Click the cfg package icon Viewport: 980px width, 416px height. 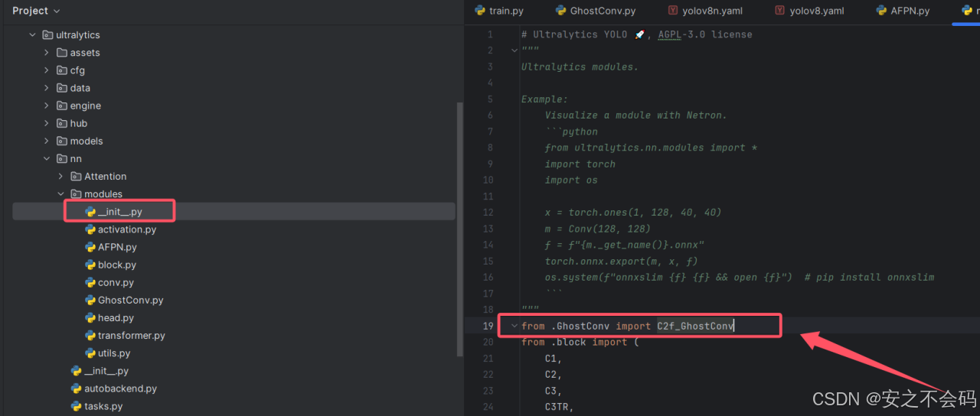point(62,70)
